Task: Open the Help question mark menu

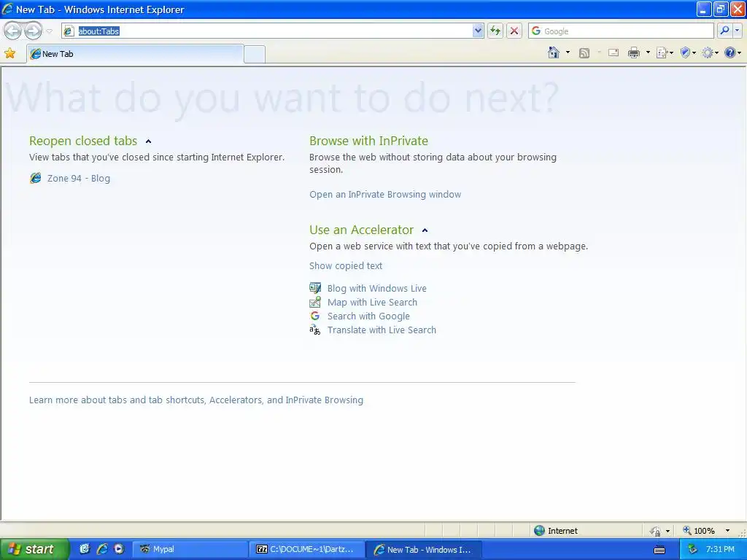Action: [732, 52]
